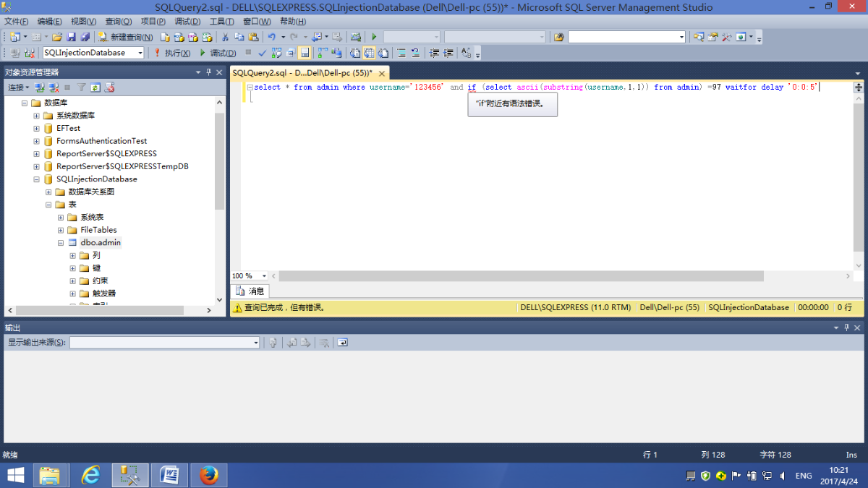Collapse the SQLInjectionDatabase node
868x488 pixels.
pos(36,179)
